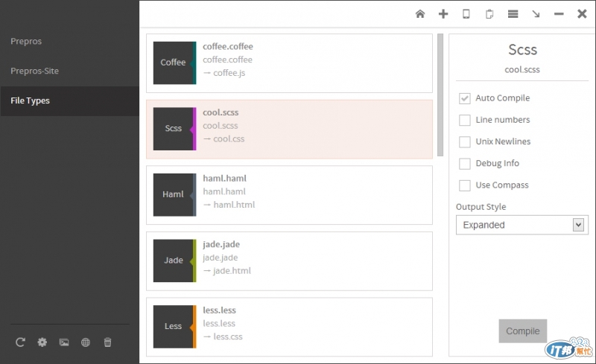
Task: Click the globe icon in sidebar footer
Action: point(86,342)
